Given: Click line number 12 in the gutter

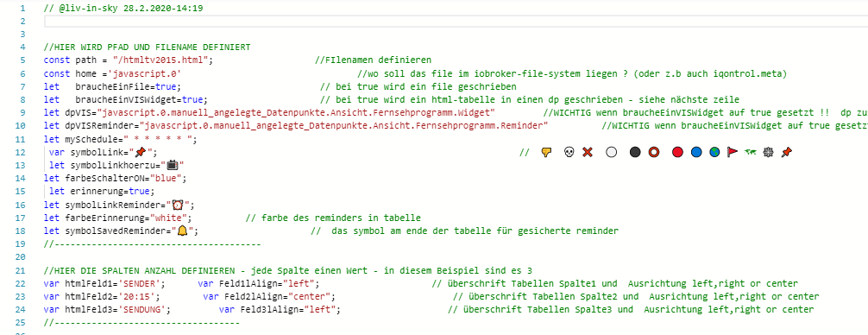Looking at the screenshot, I should 22,152.
